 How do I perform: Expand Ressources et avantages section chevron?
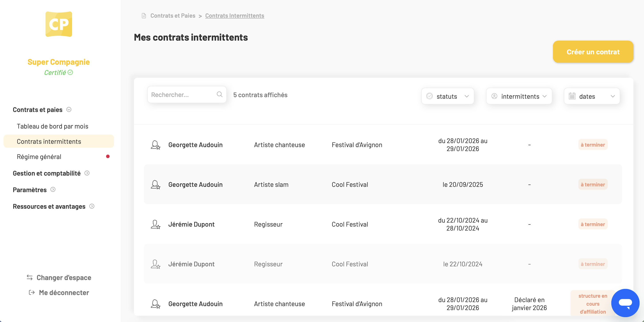[x=92, y=206]
